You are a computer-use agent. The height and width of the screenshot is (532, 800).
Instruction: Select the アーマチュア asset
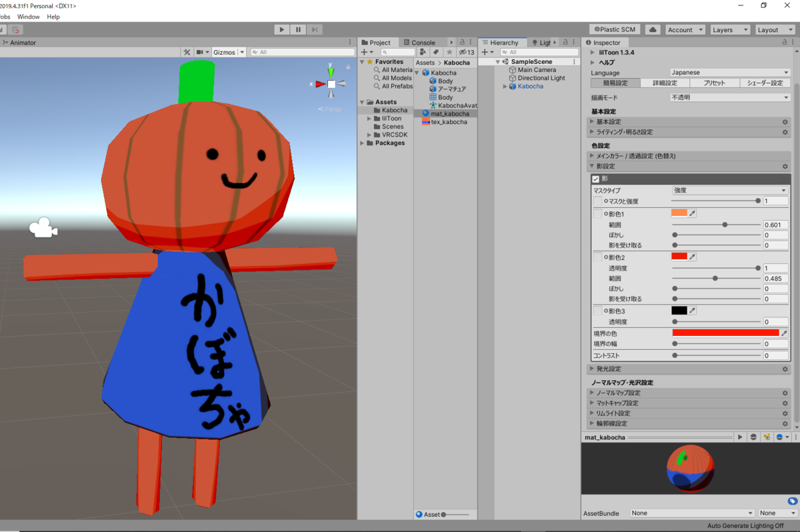point(447,89)
